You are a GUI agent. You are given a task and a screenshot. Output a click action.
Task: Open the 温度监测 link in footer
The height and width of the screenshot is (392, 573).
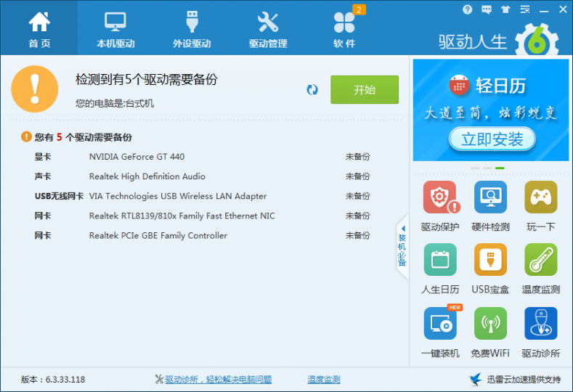(323, 379)
